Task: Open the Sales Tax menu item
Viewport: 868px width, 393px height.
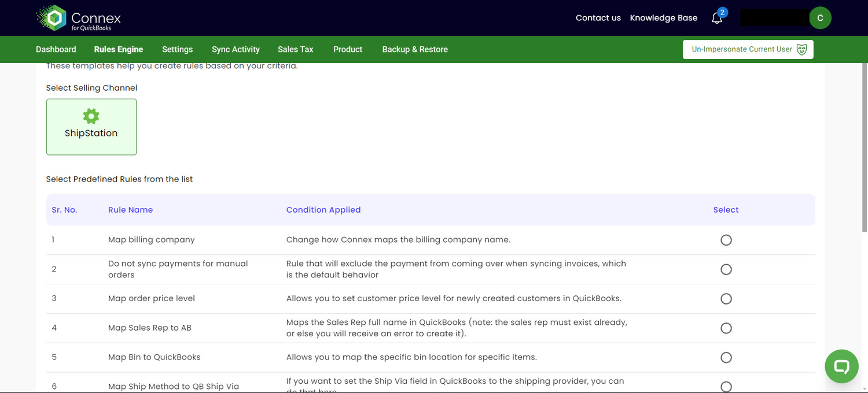Action: point(296,49)
